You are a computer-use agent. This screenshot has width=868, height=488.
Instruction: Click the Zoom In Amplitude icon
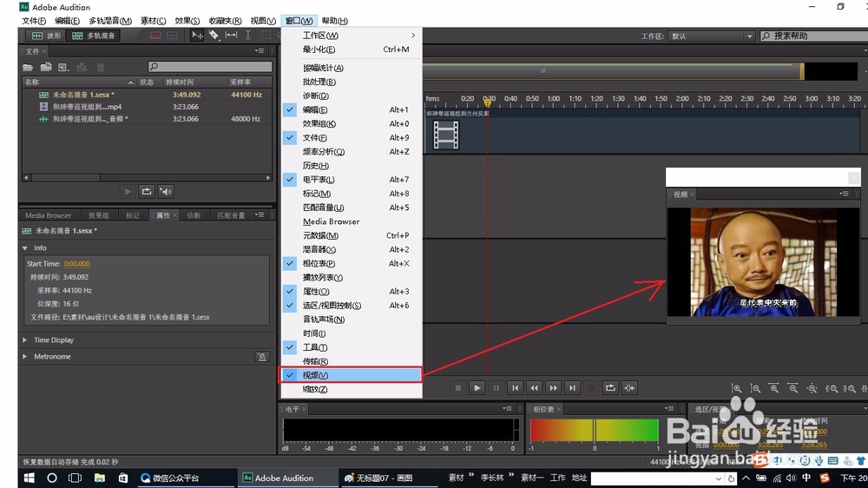(x=736, y=388)
